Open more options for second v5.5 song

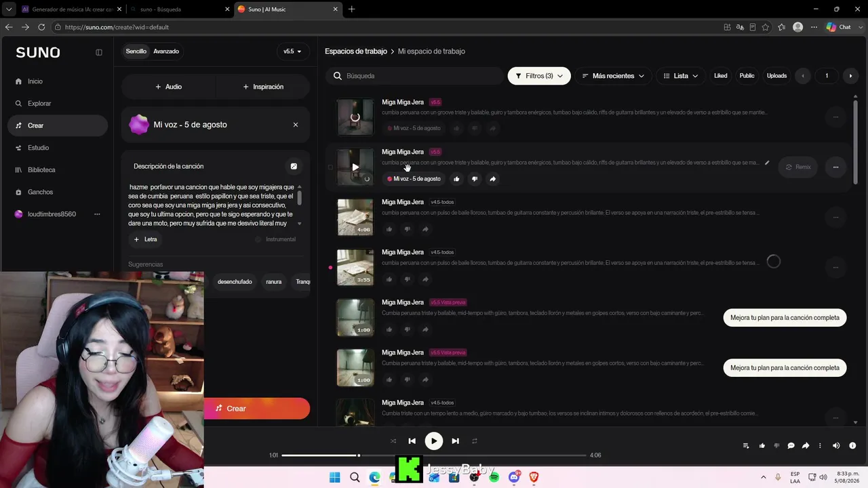[x=835, y=167]
